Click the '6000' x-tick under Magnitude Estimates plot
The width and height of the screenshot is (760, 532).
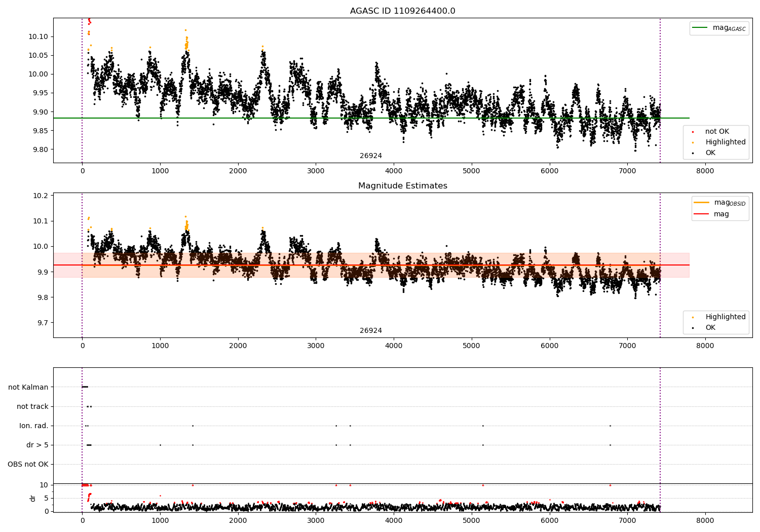tap(549, 346)
